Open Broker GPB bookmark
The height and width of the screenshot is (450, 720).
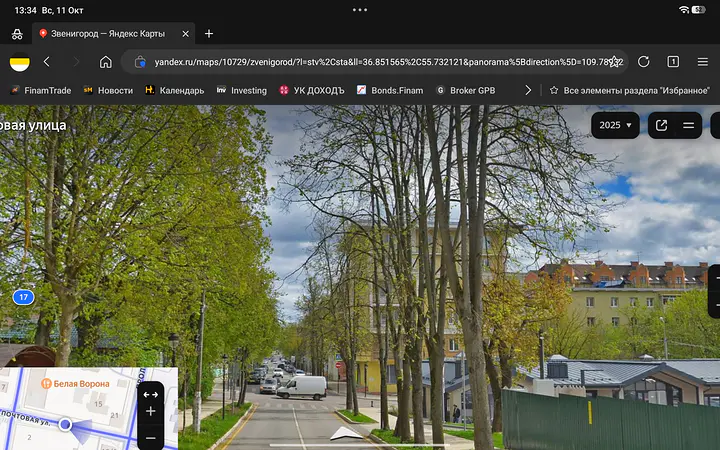pyautogui.click(x=465, y=90)
